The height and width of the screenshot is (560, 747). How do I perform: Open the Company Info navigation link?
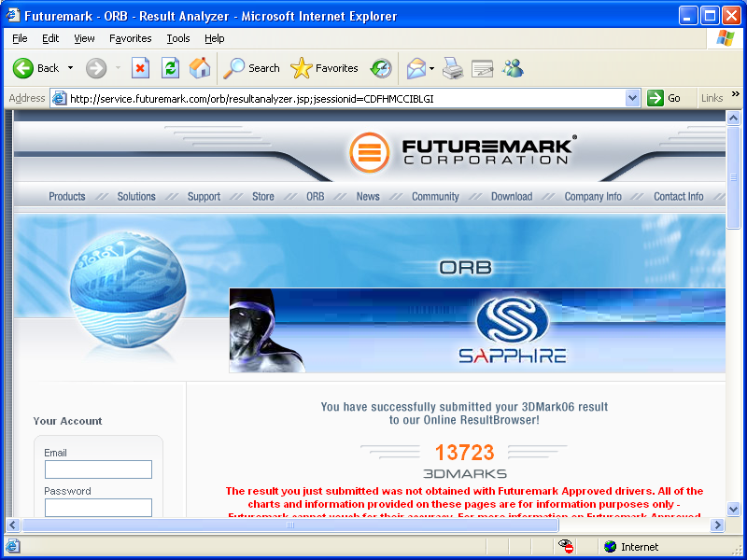(x=593, y=196)
